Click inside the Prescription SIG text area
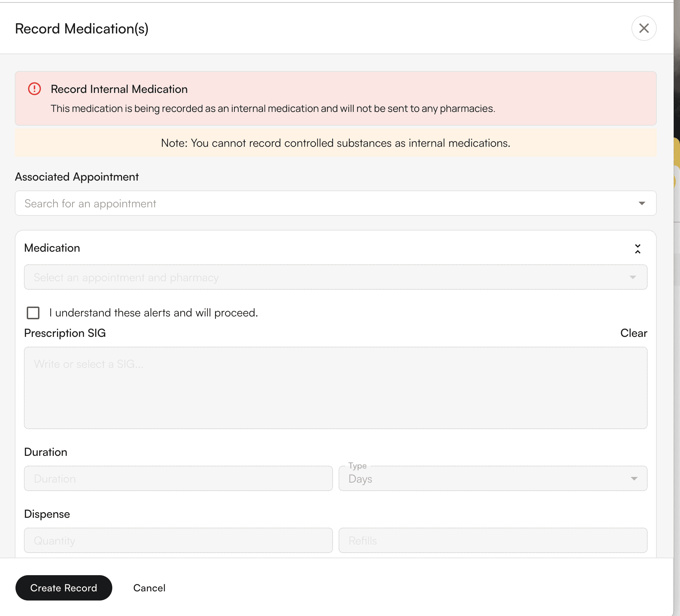Image resolution: width=680 pixels, height=616 pixels. (x=335, y=388)
